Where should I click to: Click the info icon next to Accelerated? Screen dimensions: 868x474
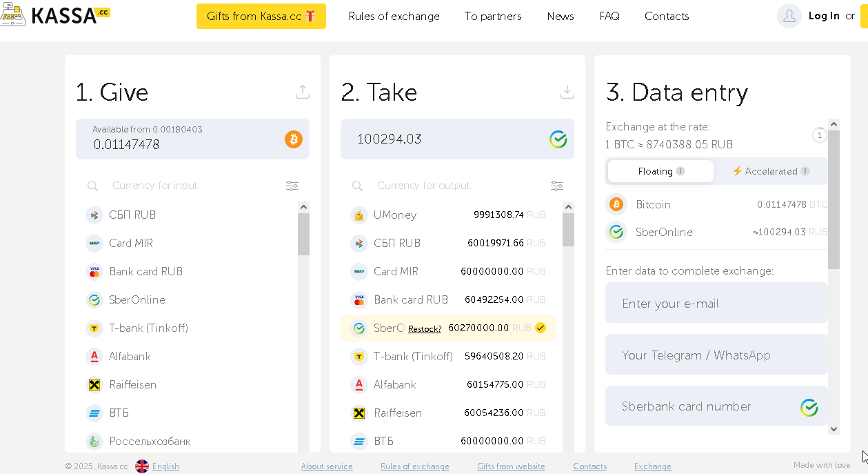coord(805,171)
